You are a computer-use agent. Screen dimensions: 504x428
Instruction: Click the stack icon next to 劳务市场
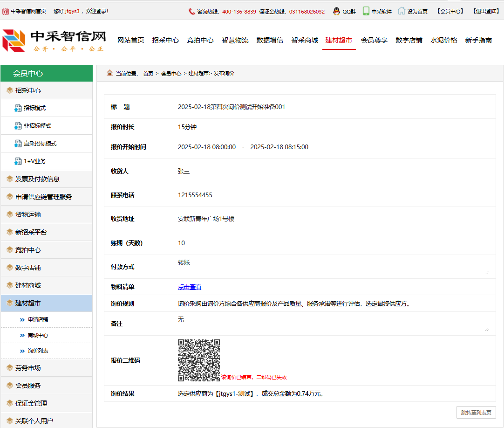click(10, 368)
